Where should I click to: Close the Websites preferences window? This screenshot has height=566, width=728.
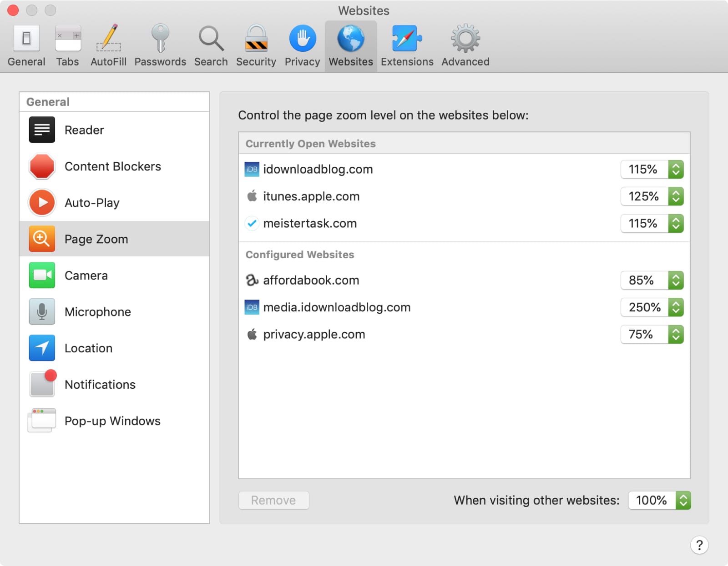pos(13,10)
